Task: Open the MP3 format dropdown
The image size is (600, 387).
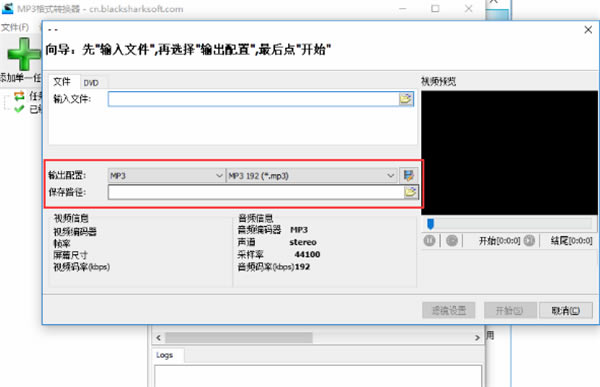Action: click(166, 176)
